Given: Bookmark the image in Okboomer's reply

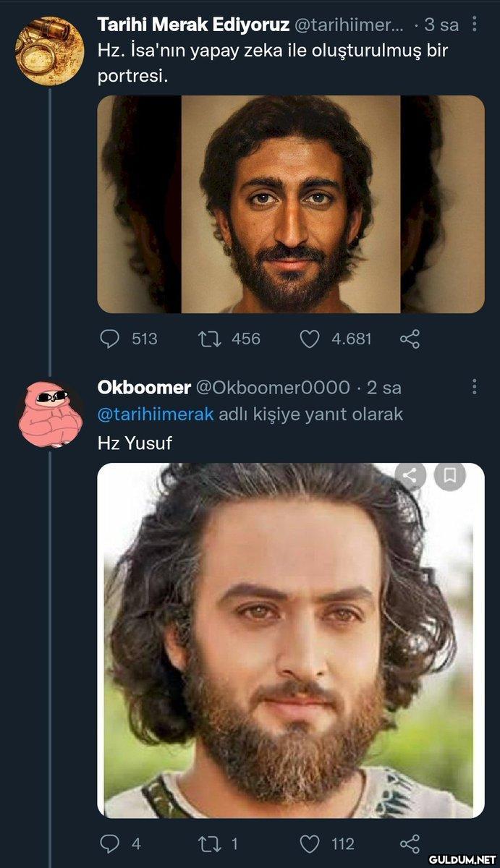Looking at the screenshot, I should [x=449, y=475].
